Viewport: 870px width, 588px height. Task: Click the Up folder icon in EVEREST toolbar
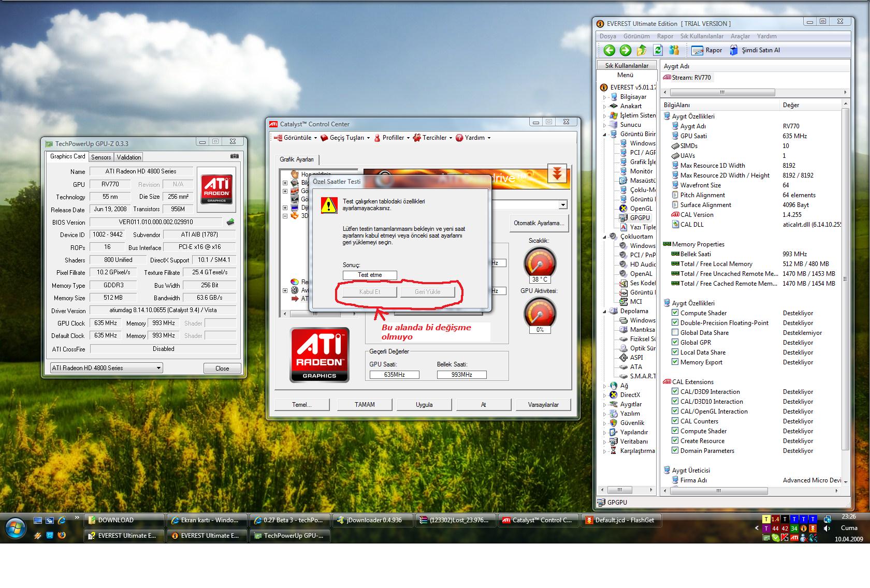pos(642,50)
